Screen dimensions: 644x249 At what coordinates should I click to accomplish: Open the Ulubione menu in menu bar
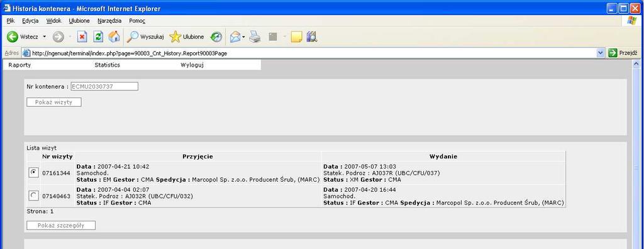pos(79,21)
